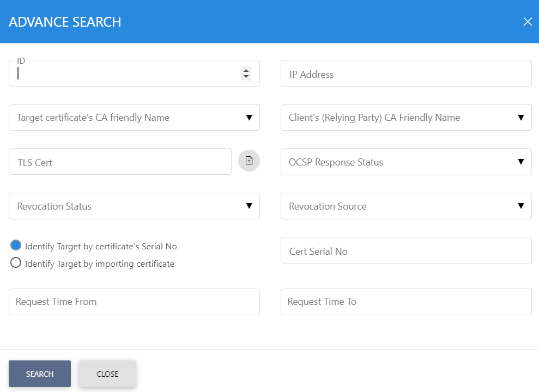Expand Client's (Relying Party) CA Friendly Name list
The height and width of the screenshot is (392, 539).
pos(406,118)
